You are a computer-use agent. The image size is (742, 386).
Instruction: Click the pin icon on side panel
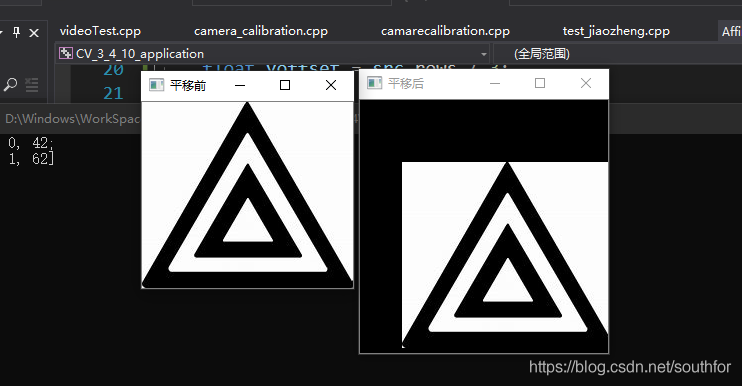pos(17,33)
